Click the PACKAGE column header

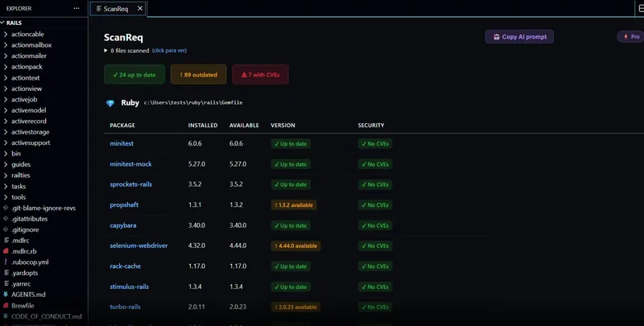click(x=122, y=126)
